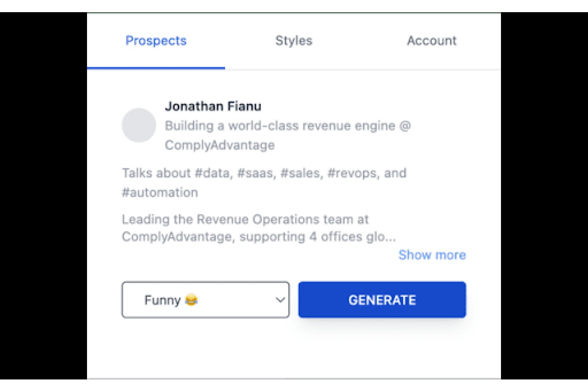Click Jonathan Fianu's avatar placeholder
This screenshot has width=588, height=392.
pos(139,125)
